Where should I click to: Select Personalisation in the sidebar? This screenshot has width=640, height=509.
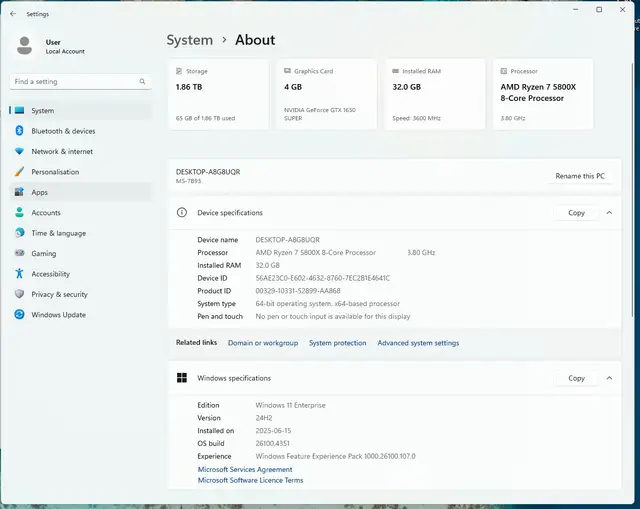(55, 172)
